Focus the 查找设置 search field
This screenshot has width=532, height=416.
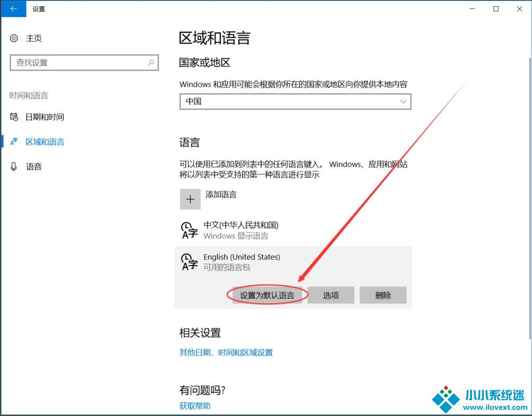click(84, 63)
